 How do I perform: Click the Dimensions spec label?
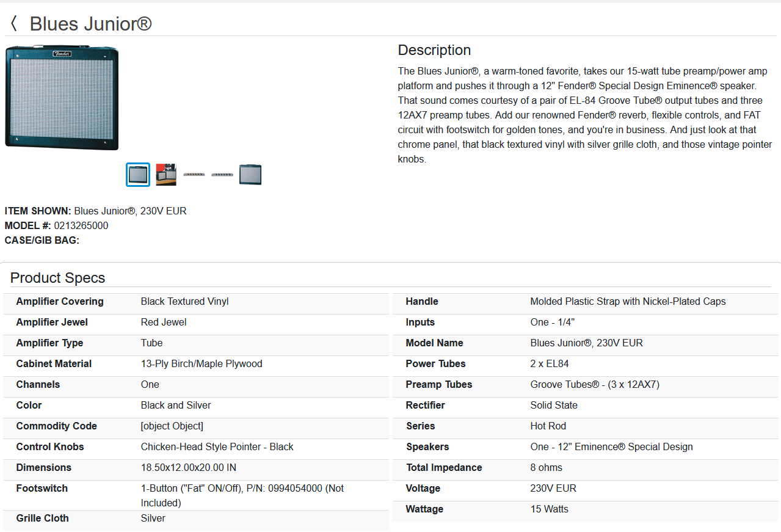pos(44,467)
